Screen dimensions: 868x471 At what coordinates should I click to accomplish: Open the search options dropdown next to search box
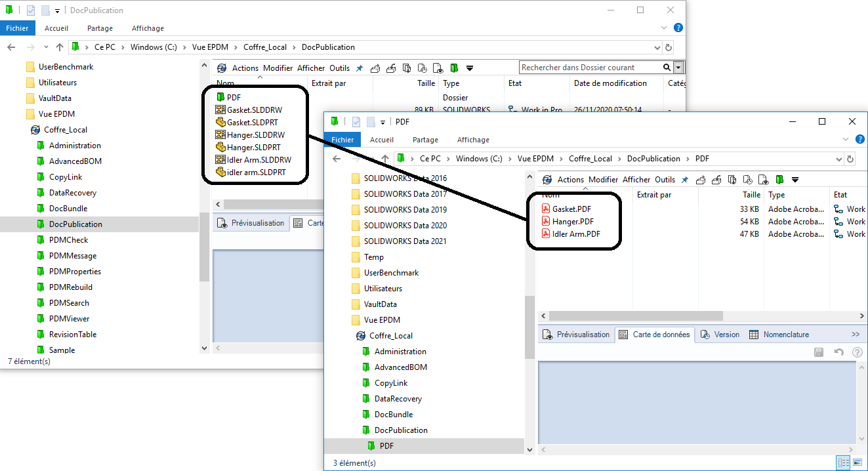(x=678, y=68)
